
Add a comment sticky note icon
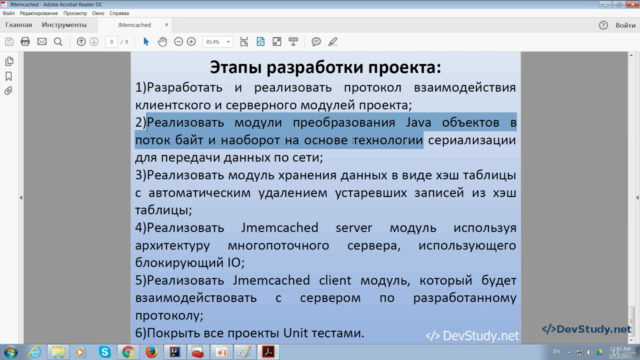[316, 42]
